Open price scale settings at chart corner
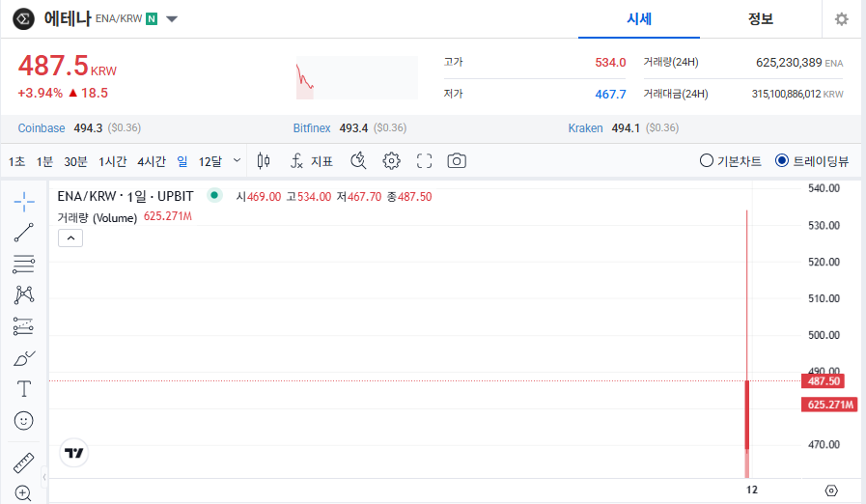 tap(831, 490)
